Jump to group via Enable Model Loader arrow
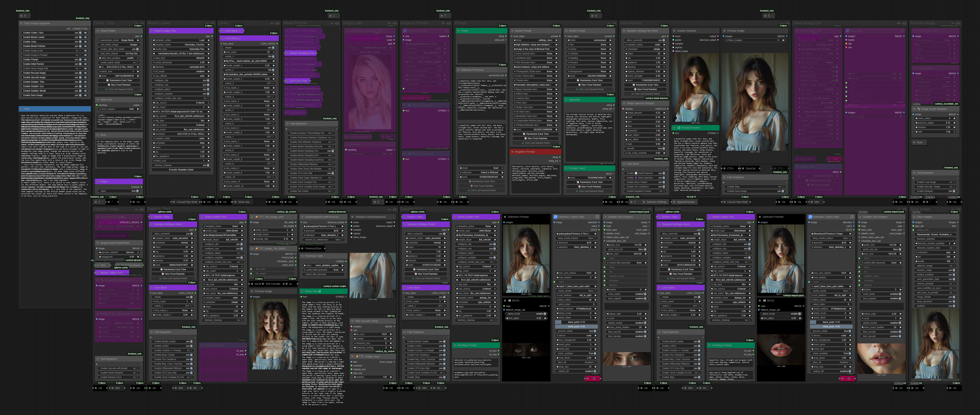 click(86, 37)
